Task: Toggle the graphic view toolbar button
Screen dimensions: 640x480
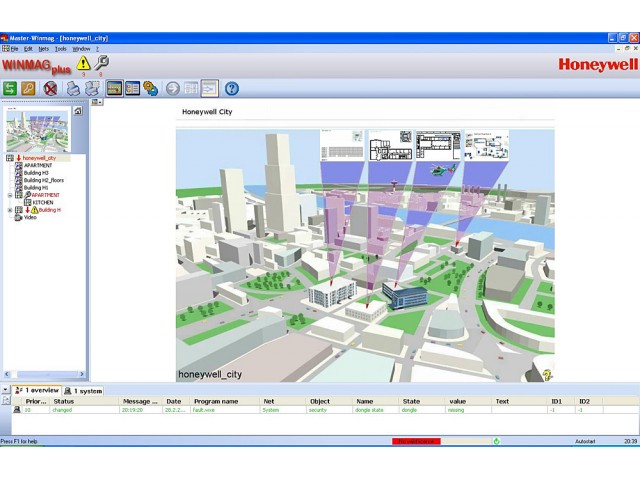Action: 114,88
